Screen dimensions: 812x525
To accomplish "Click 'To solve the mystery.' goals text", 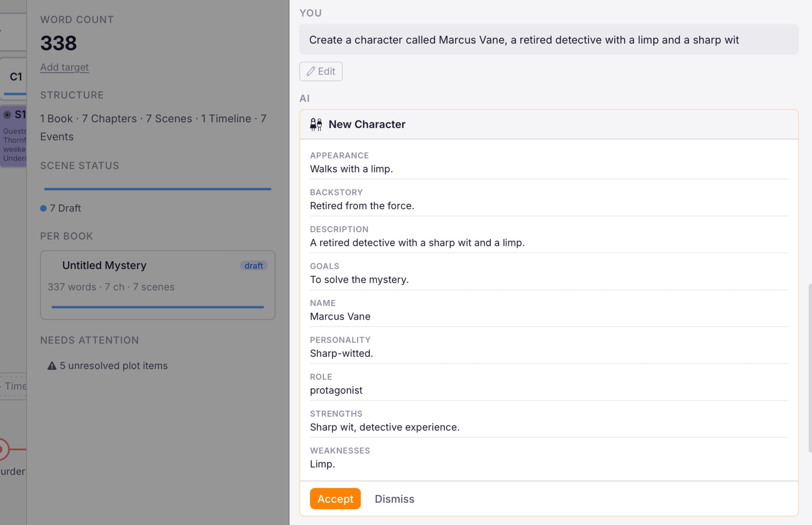I will 359,280.
